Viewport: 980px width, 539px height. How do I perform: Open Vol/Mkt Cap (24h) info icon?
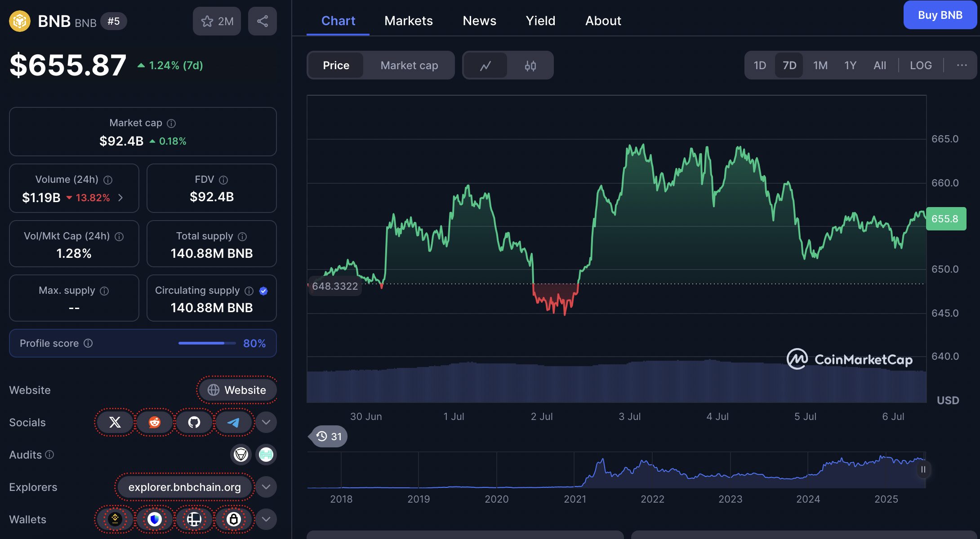point(119,236)
